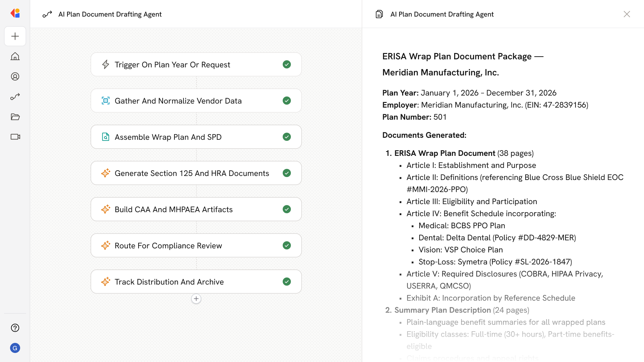Click green checkmark on Route For Compliance Review
644x362 pixels.
click(286, 245)
